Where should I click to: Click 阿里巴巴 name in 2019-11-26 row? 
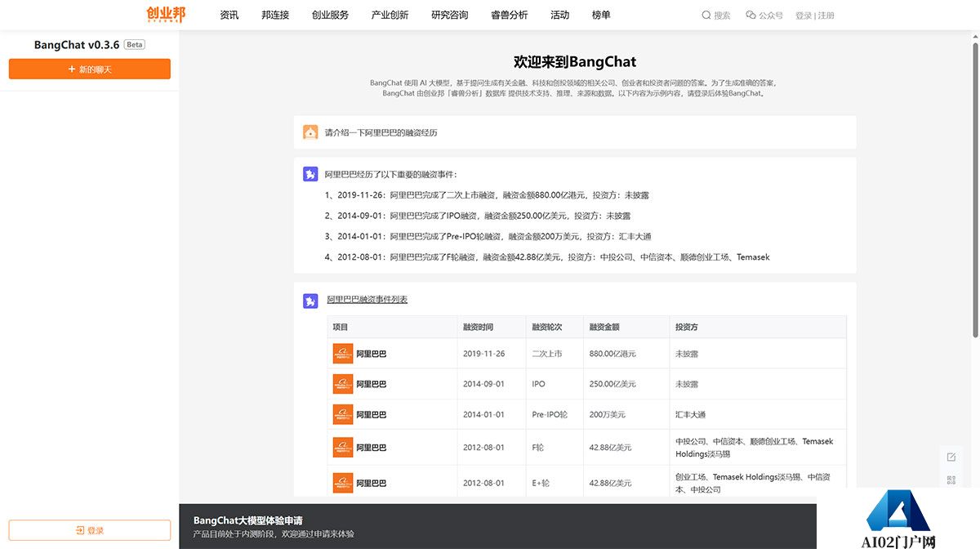pyautogui.click(x=372, y=354)
